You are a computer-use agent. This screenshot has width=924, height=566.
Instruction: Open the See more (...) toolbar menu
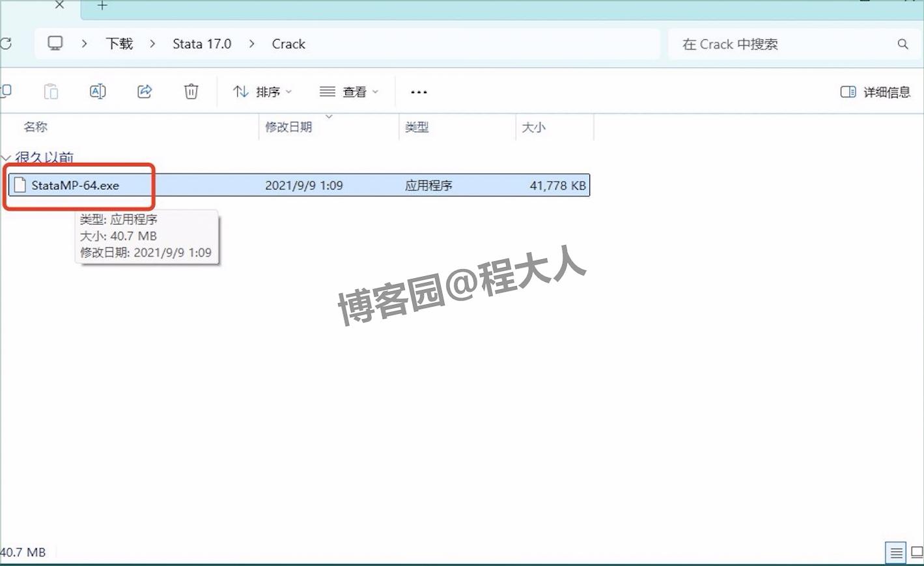(x=419, y=92)
